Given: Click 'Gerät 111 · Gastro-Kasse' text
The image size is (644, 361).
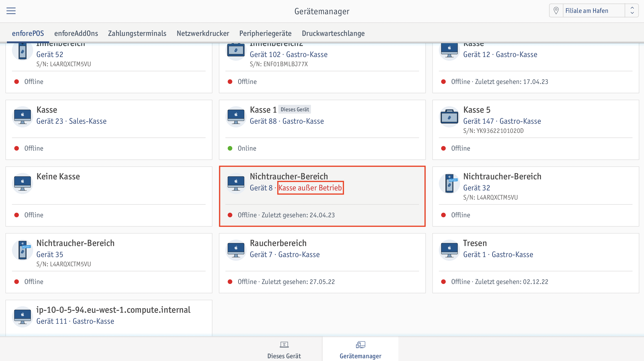Looking at the screenshot, I should point(75,321).
